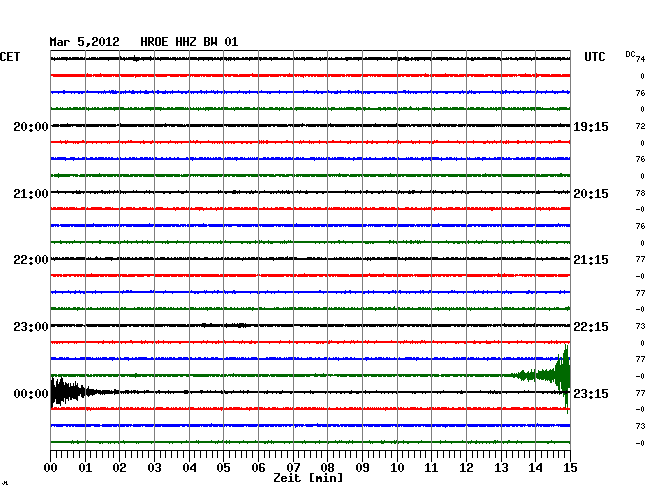Click minute tick label "13" on time axis

pos(501,467)
